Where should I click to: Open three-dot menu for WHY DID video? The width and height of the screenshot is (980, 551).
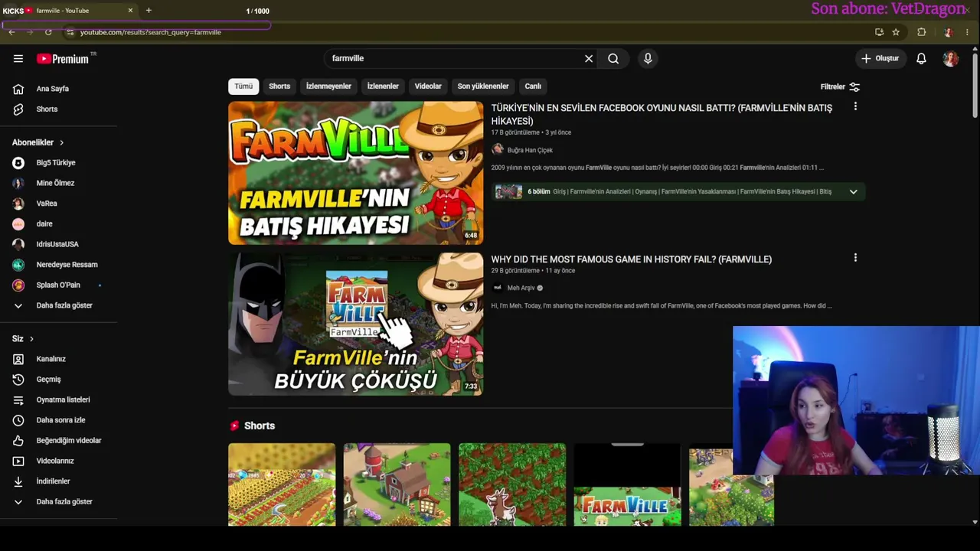pos(855,258)
